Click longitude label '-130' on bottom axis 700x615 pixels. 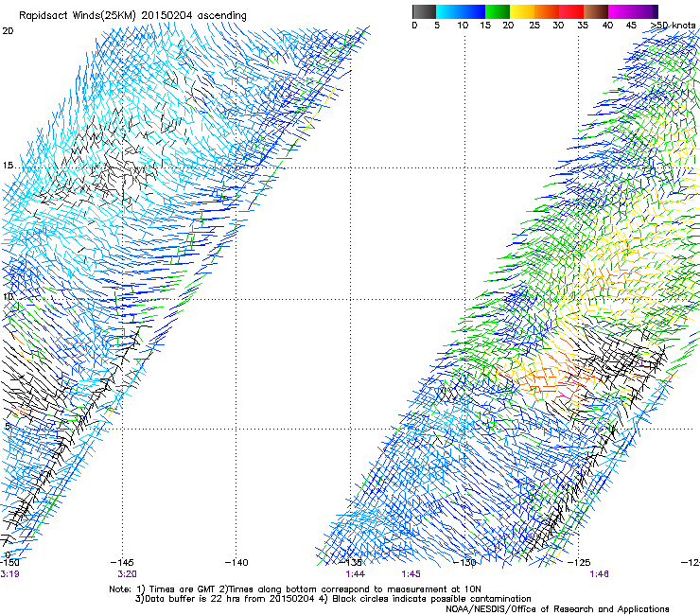click(464, 562)
